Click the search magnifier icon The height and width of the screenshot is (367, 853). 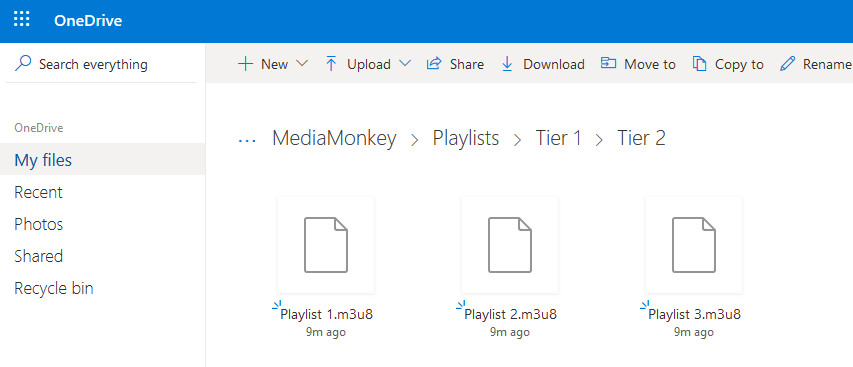[x=22, y=64]
